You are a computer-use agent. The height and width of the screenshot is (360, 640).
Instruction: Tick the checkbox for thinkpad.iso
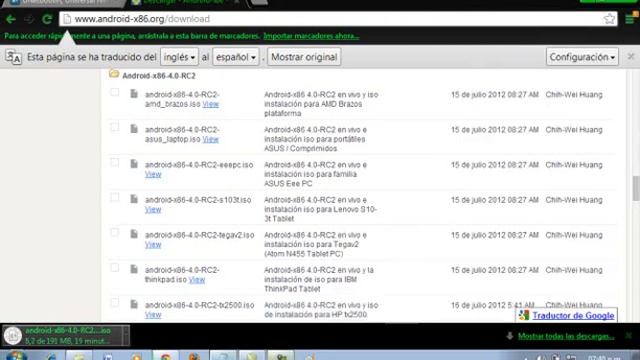115,268
